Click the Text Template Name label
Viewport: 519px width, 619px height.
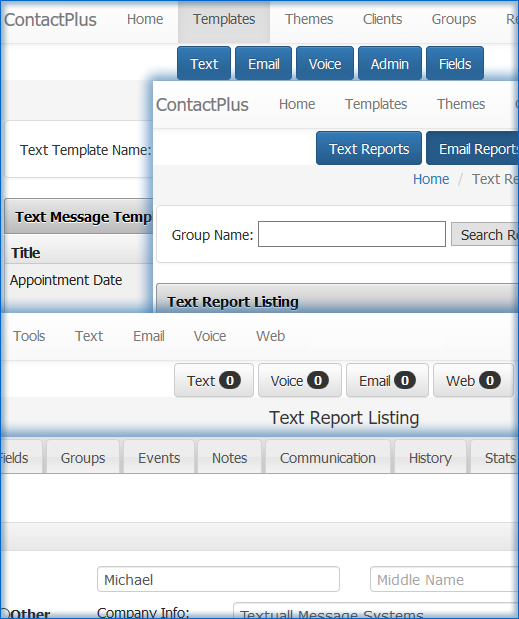(x=86, y=150)
